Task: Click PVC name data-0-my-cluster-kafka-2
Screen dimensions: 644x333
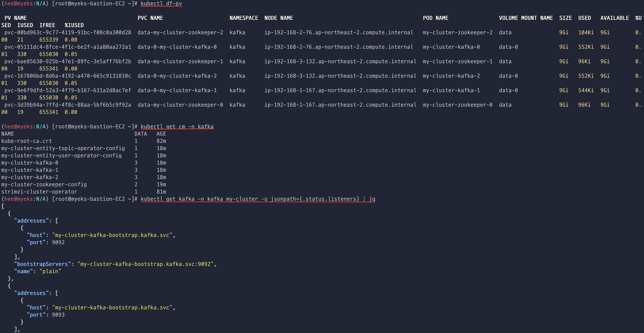Action: 177,76
